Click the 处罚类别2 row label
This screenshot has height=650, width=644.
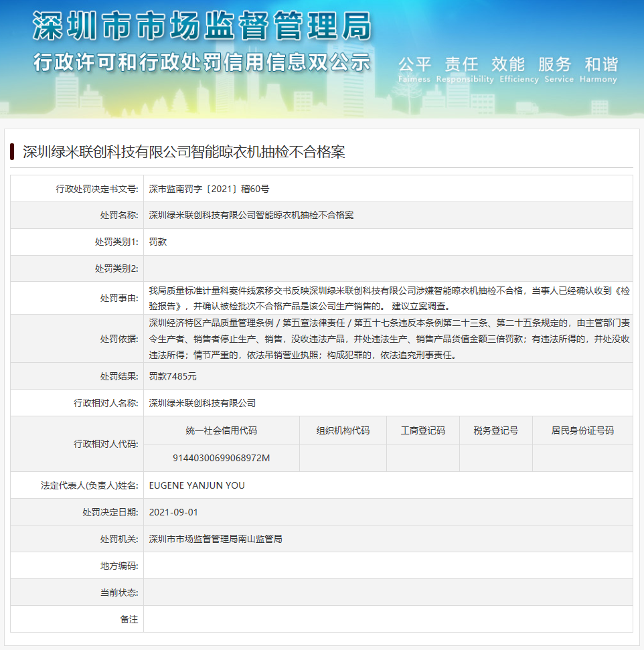click(116, 268)
